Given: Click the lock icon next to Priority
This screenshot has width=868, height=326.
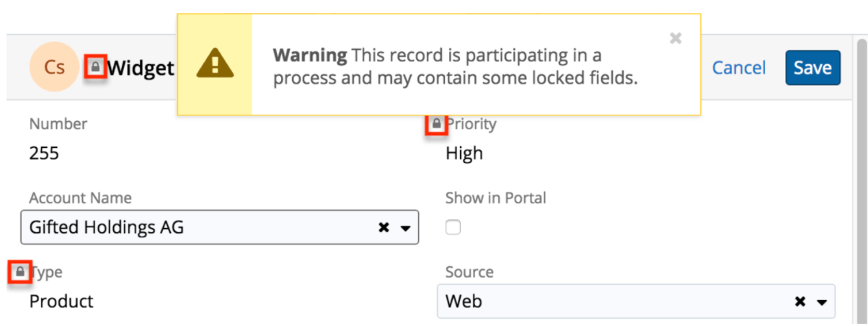Looking at the screenshot, I should (x=435, y=124).
